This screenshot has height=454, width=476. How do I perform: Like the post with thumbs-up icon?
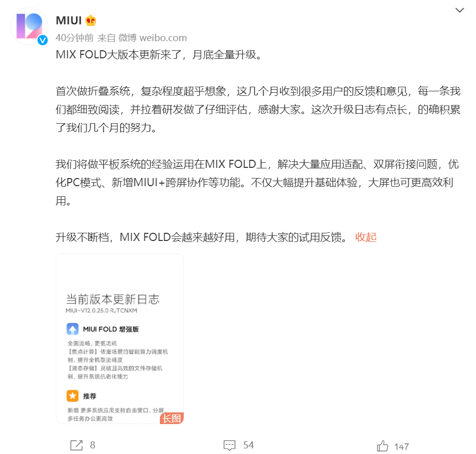pyautogui.click(x=383, y=446)
